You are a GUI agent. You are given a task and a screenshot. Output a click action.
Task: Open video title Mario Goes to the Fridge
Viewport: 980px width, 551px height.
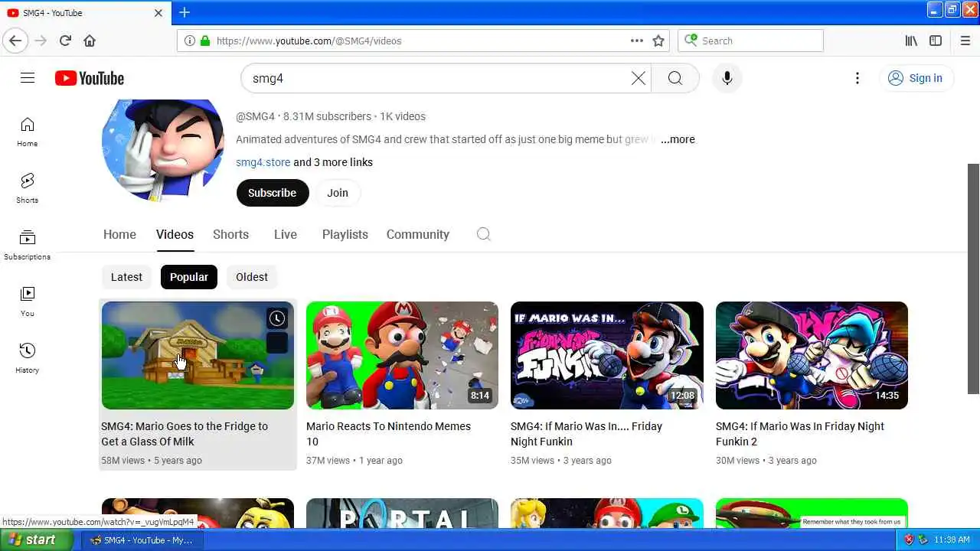(185, 434)
